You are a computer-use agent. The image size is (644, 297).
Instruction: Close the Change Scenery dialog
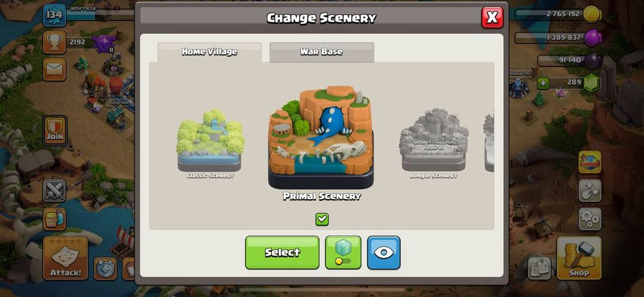coord(492,18)
